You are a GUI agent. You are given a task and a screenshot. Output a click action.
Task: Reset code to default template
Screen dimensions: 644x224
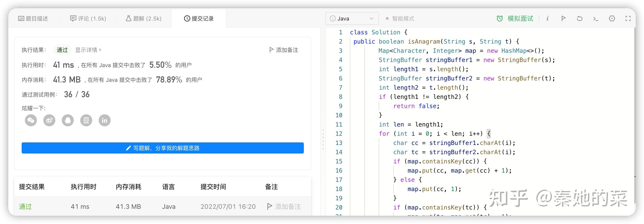pyautogui.click(x=579, y=18)
